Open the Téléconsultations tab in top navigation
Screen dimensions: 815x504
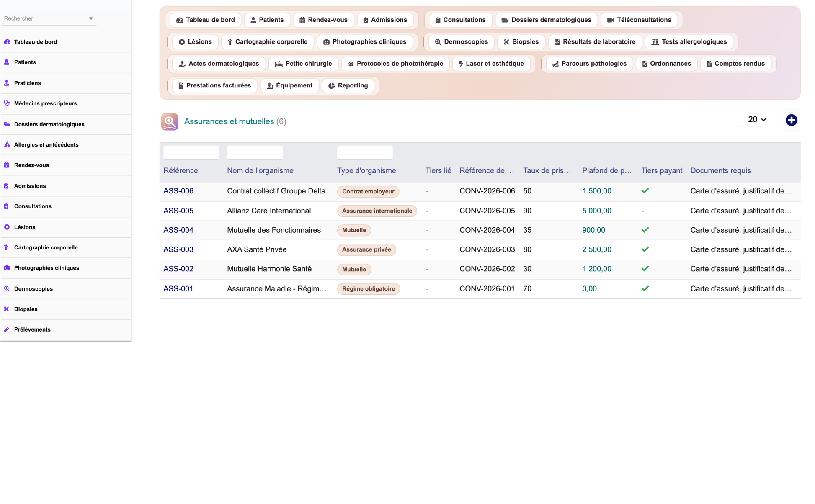(639, 20)
